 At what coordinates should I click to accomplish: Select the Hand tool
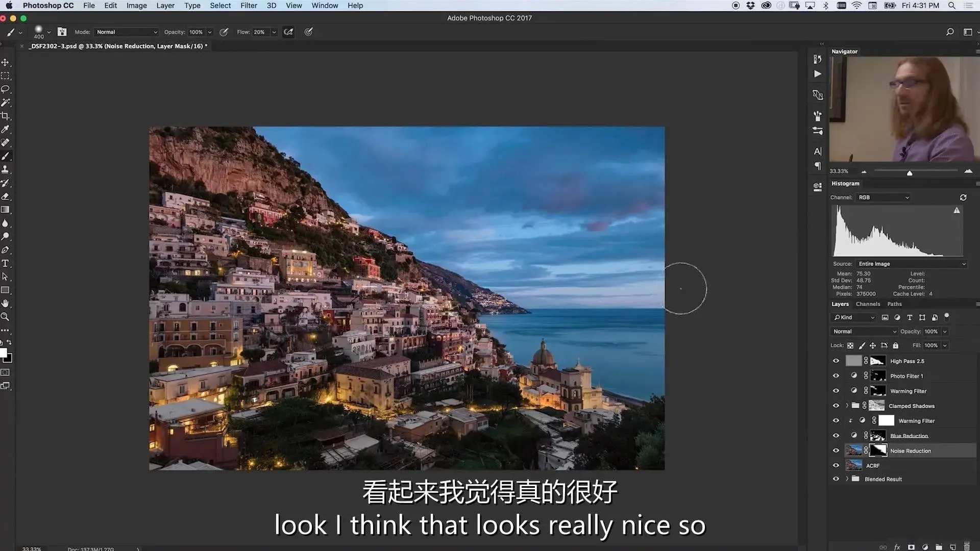pyautogui.click(x=5, y=304)
